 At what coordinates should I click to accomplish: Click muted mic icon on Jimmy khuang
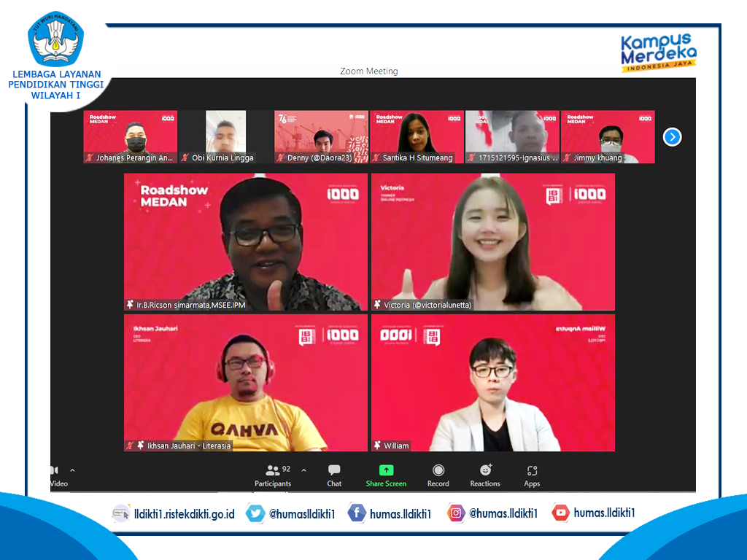point(567,157)
